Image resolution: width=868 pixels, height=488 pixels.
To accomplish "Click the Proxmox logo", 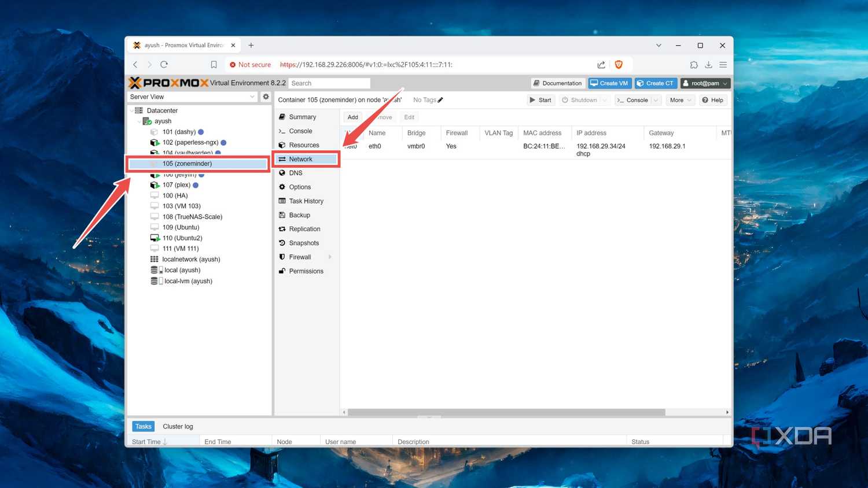I will point(168,83).
